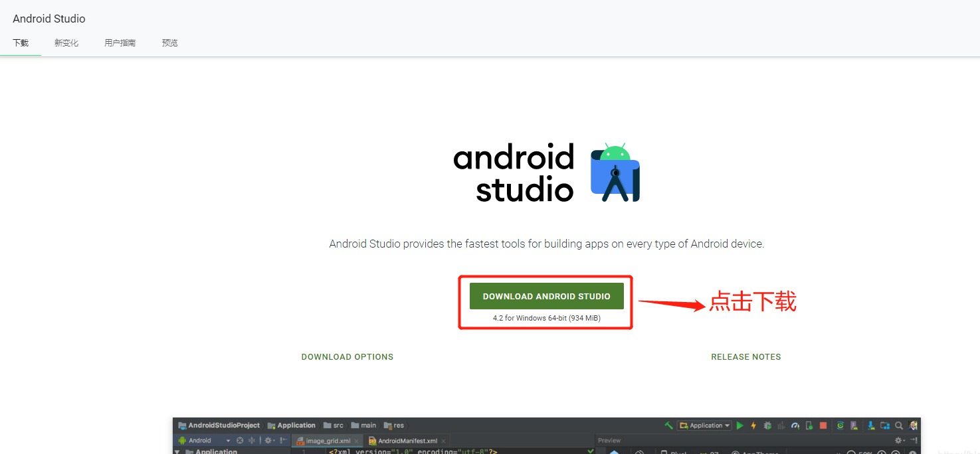Click the scroll-from-source target icon
The height and width of the screenshot is (454, 980).
click(240, 441)
